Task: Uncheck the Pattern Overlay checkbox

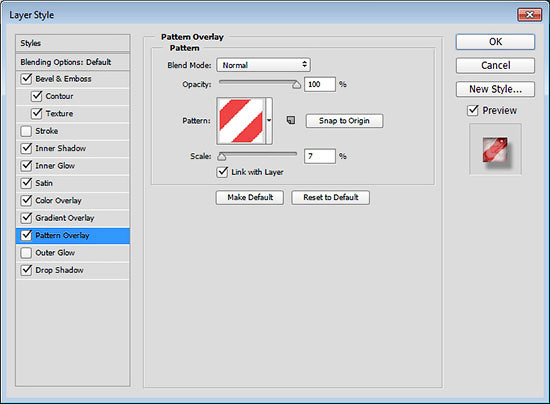Action: click(x=26, y=235)
